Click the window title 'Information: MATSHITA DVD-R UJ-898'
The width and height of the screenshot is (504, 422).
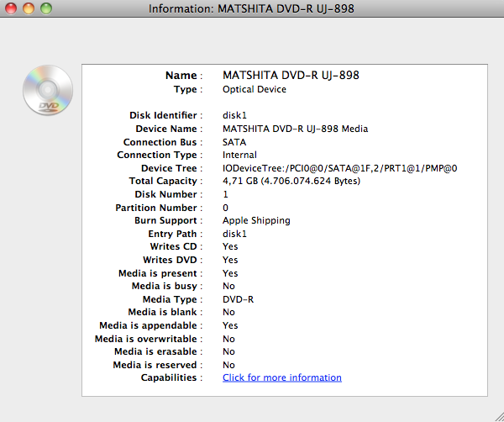(x=251, y=8)
